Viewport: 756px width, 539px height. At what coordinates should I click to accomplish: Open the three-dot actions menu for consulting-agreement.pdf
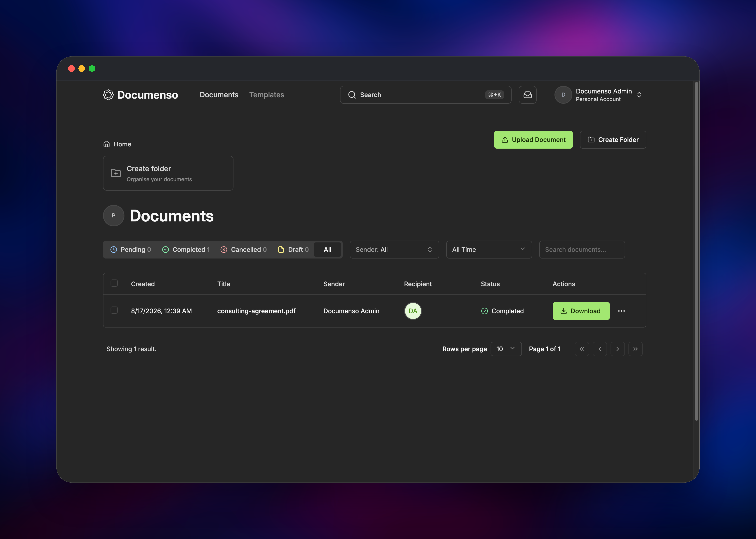point(622,311)
